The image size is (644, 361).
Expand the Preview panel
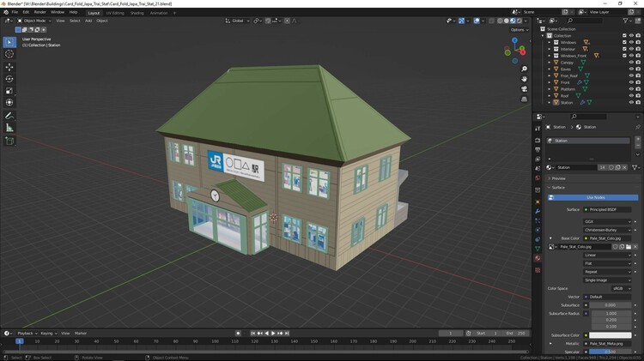coord(559,178)
